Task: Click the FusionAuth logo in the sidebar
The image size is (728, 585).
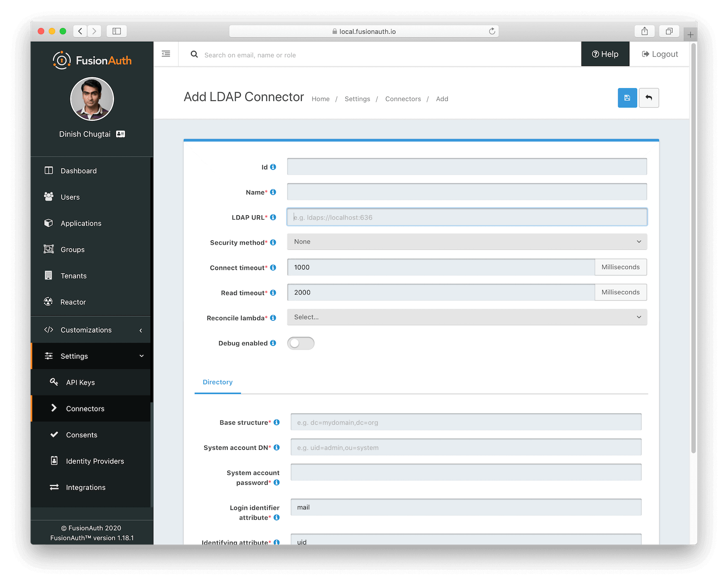Action: pyautogui.click(x=92, y=60)
